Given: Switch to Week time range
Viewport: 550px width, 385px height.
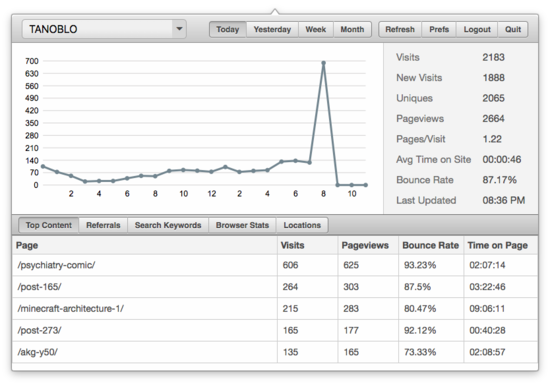Looking at the screenshot, I should [x=316, y=29].
